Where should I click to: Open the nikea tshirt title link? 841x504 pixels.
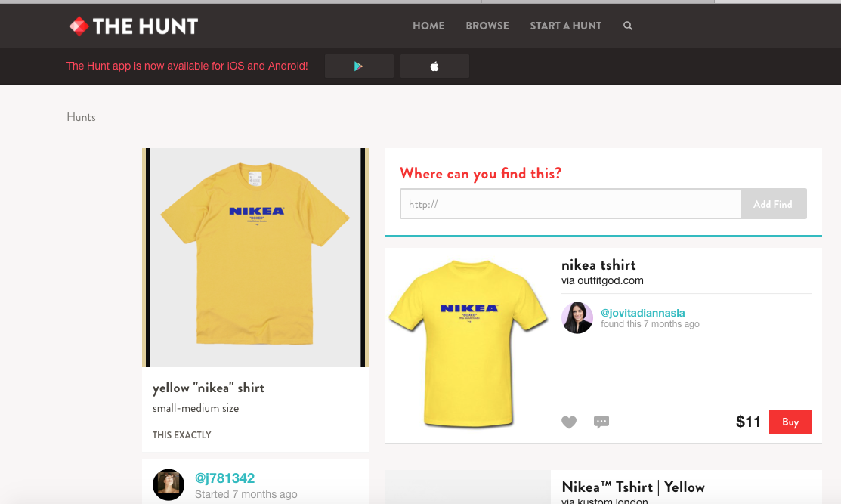click(598, 265)
